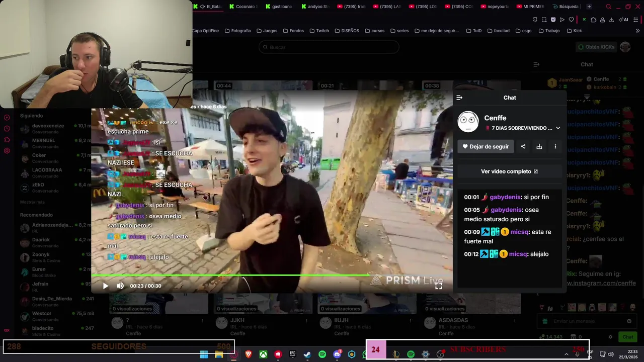Open the Twitch bookmarks folder
Viewport: 644px width, 362px height.
coord(319,31)
